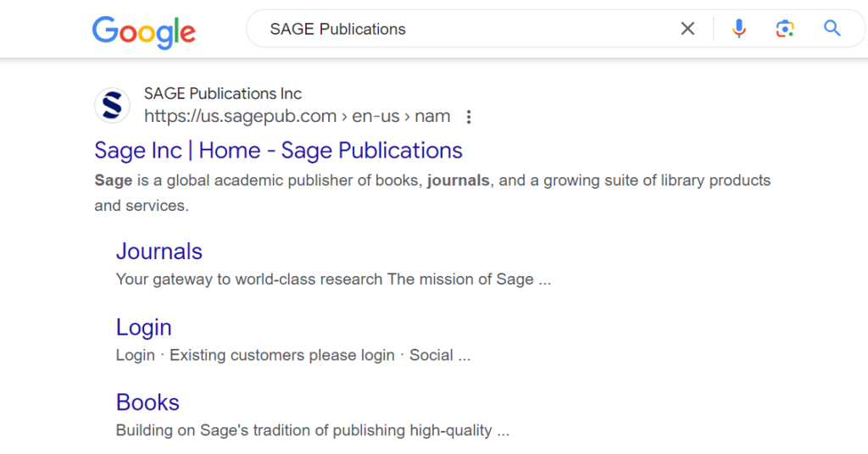
Task: Open the three-dot result options menu
Action: (x=469, y=117)
